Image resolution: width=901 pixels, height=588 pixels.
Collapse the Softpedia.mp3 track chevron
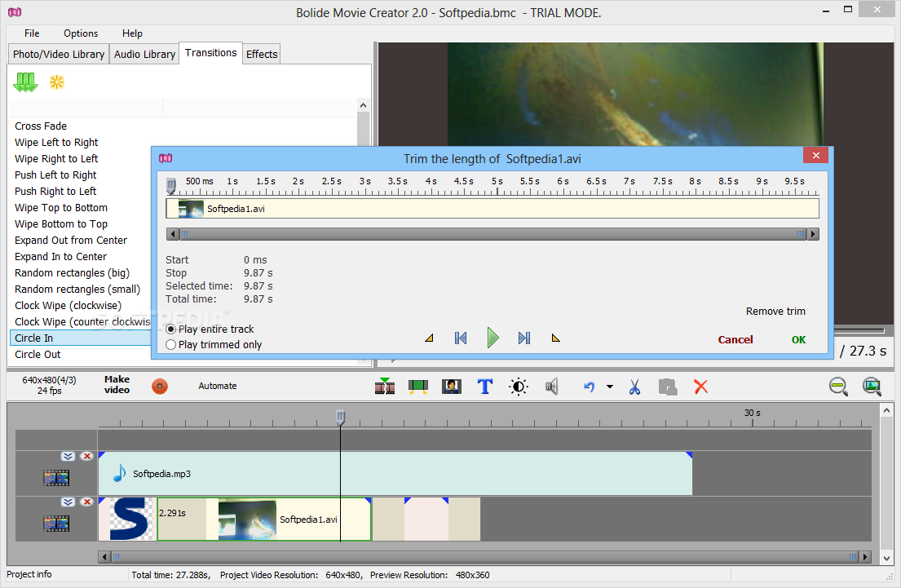(68, 457)
